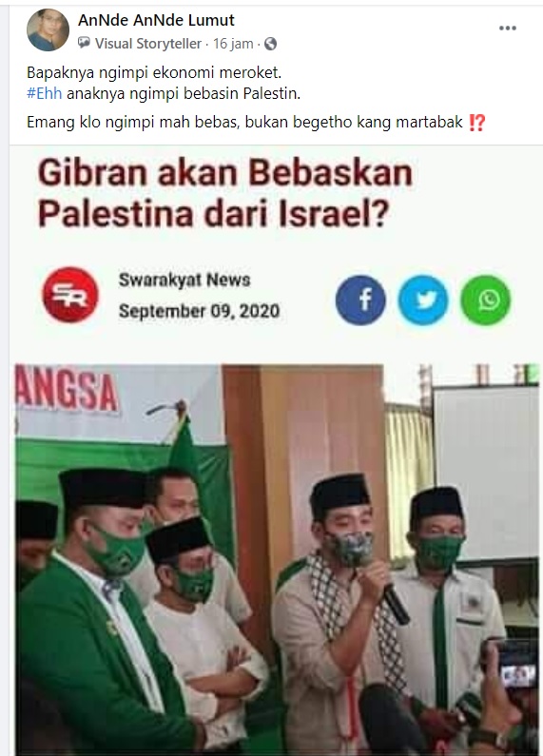The width and height of the screenshot is (543, 756).
Task: Open AnNde AnNde Lumut profile picture
Action: coord(48,29)
